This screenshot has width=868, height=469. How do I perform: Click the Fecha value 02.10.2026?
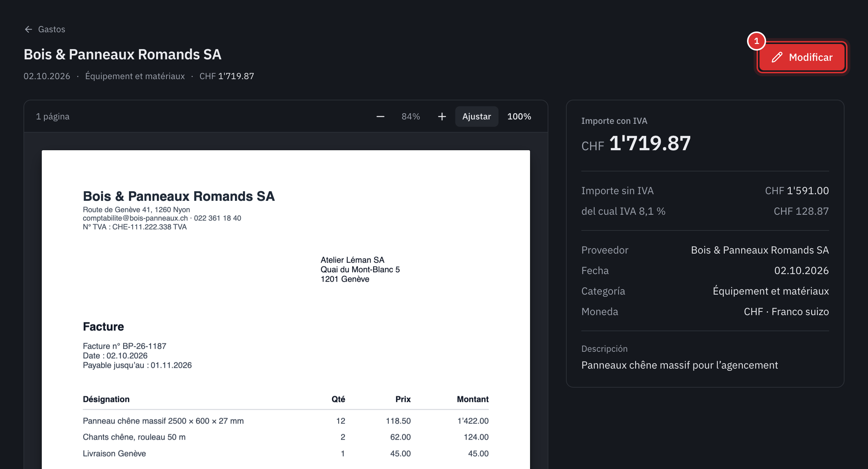pyautogui.click(x=802, y=270)
